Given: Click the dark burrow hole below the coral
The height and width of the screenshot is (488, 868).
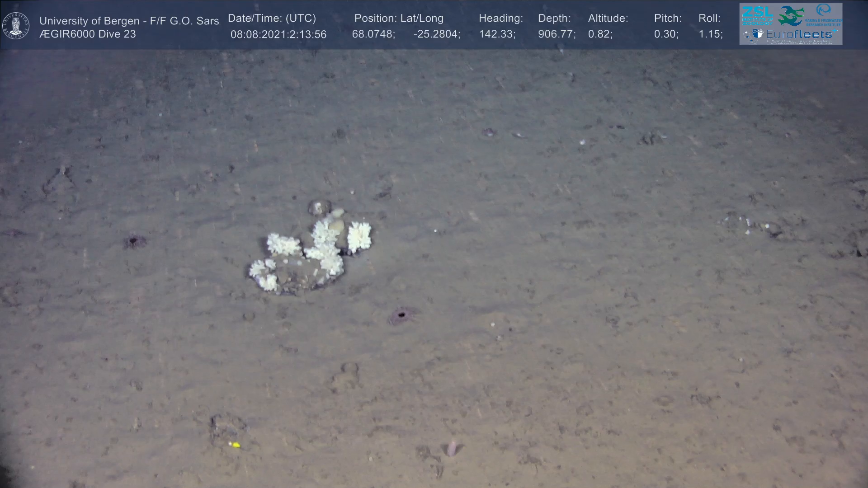Looking at the screenshot, I should 401,315.
